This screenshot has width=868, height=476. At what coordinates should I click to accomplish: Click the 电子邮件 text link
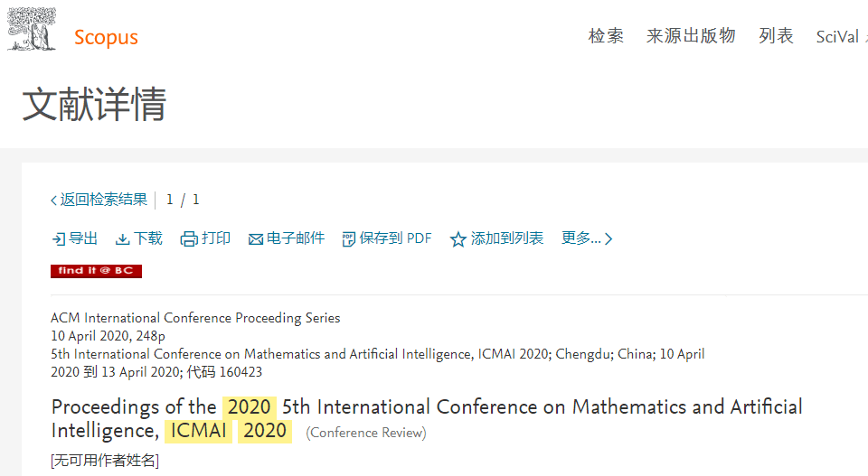(296, 238)
